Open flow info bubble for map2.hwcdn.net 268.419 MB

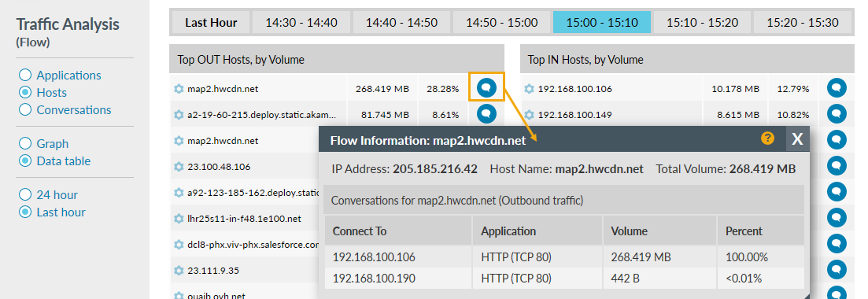click(x=486, y=87)
